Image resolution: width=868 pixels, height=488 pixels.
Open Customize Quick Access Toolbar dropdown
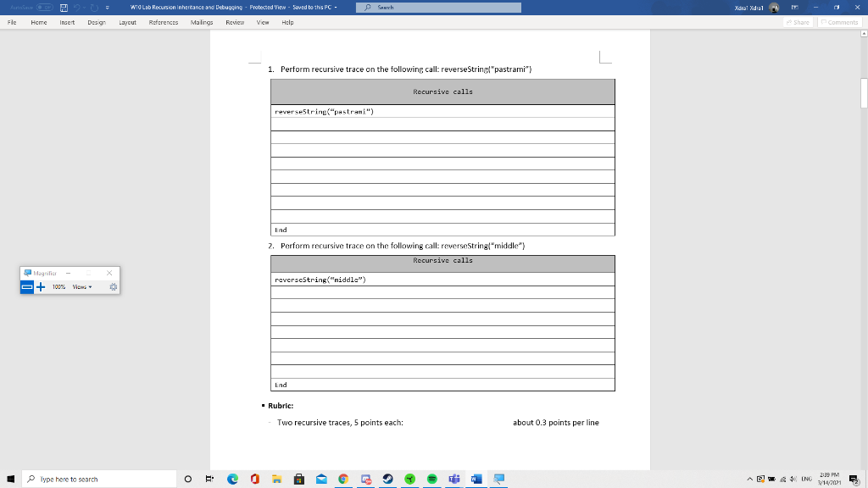108,8
